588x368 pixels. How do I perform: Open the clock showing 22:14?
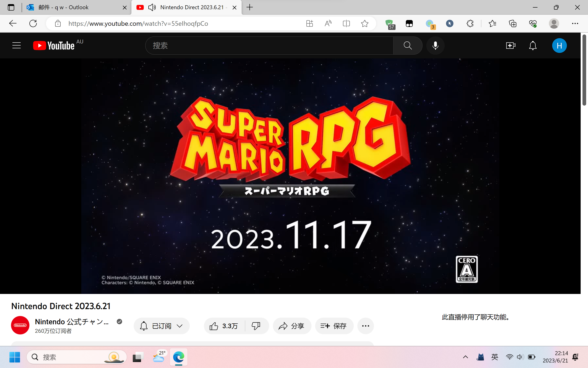[555, 357]
